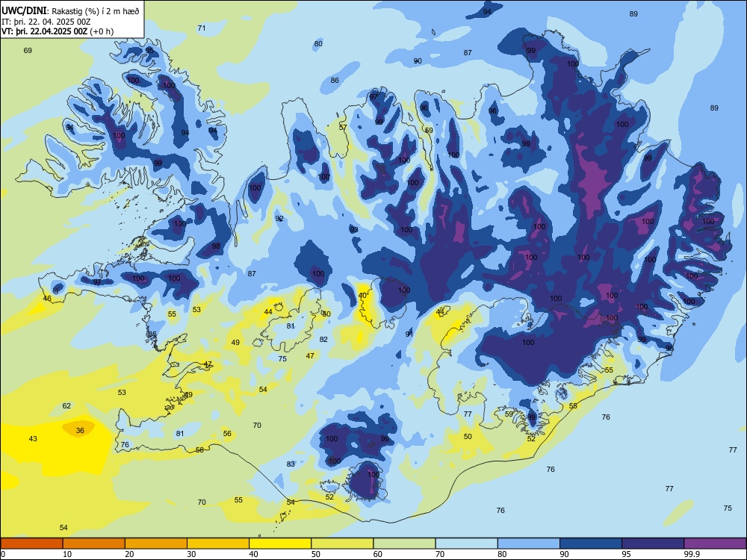The width and height of the screenshot is (747, 560).
Task: Select the medium blue 80–90 legend swatch
Action: (528, 544)
